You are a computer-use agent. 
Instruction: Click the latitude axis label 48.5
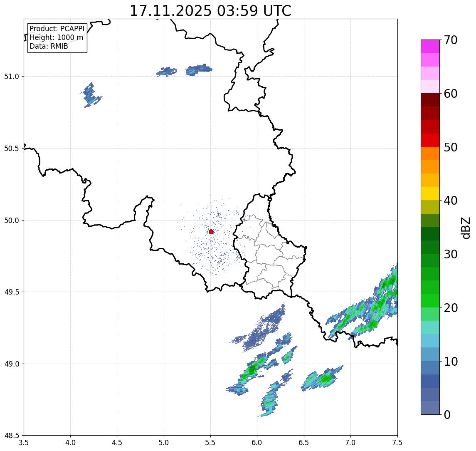pyautogui.click(x=12, y=436)
